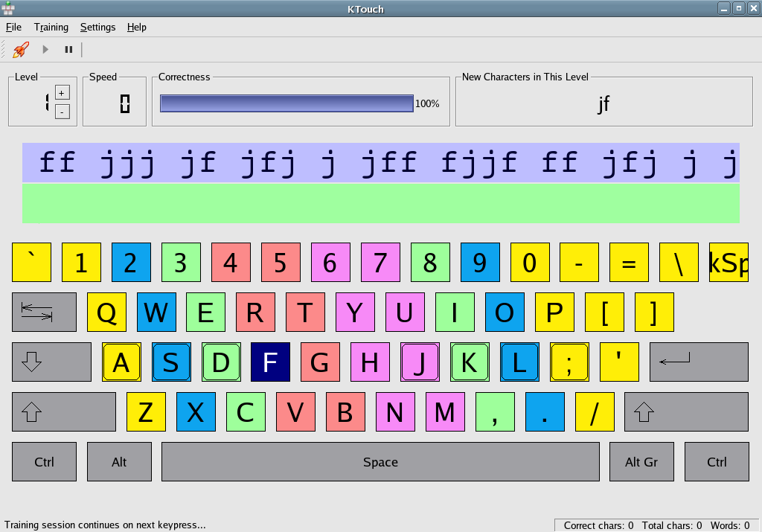Click the green K key
Image resolution: width=762 pixels, height=532 pixels.
tap(470, 362)
